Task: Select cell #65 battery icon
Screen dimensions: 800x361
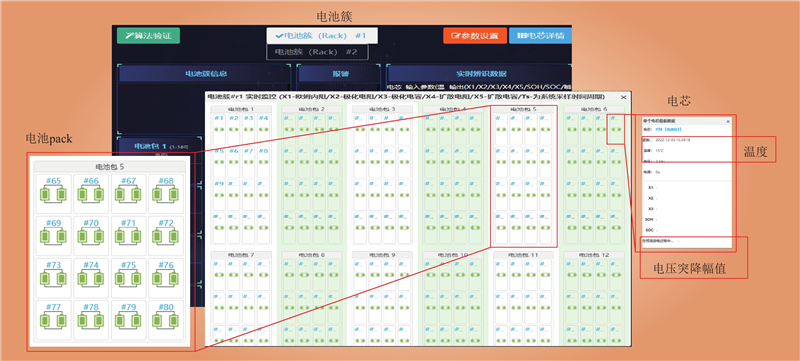Action: click(x=53, y=194)
